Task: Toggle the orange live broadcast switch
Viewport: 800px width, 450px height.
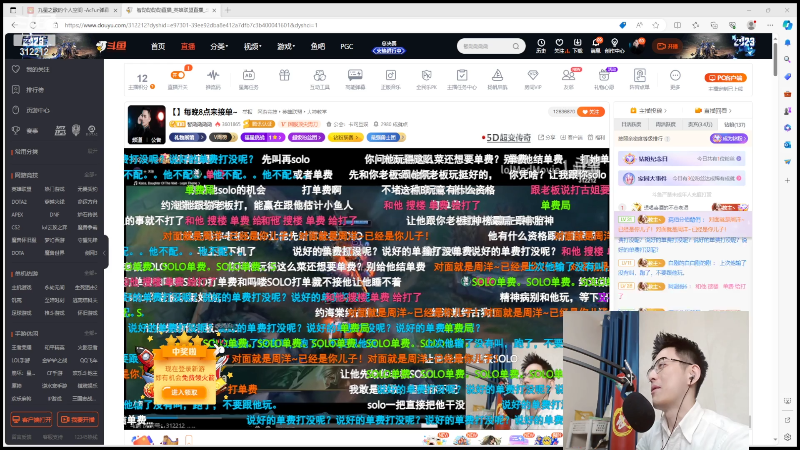Action: point(178,76)
